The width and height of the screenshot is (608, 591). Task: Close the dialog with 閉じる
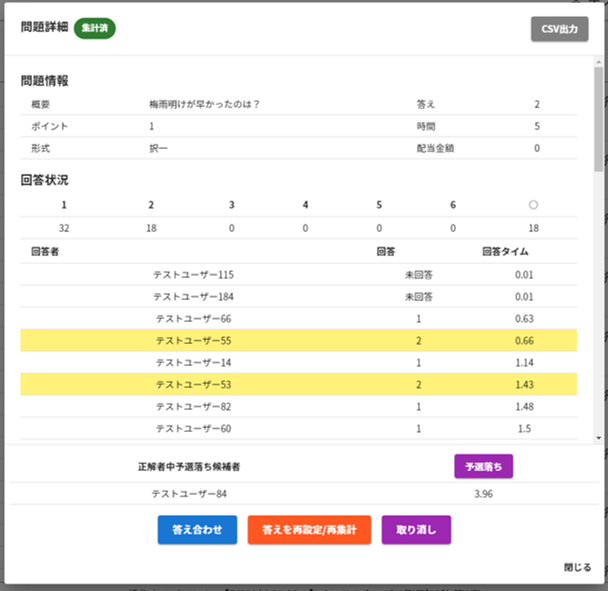[x=577, y=567]
